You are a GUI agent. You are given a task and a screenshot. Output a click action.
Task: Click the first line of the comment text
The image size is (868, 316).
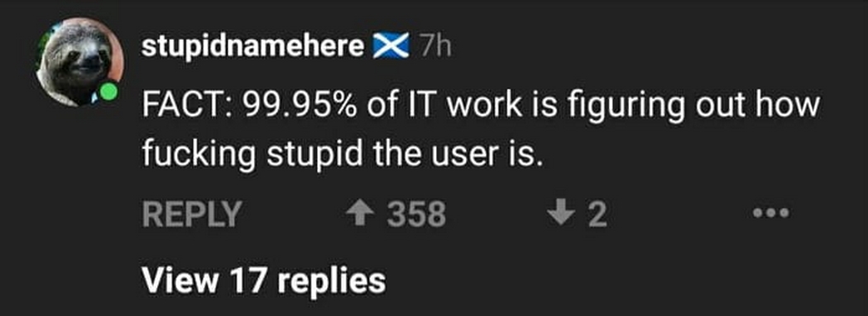480,105
